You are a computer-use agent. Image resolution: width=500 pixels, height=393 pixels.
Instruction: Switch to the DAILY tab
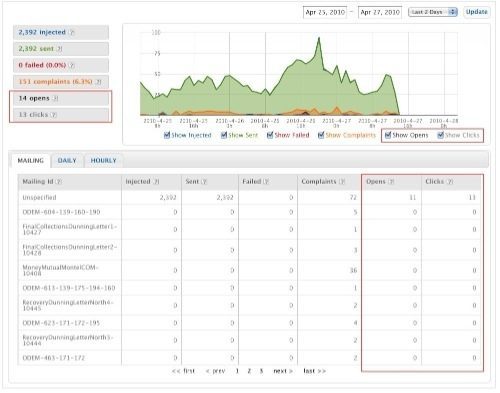67,161
